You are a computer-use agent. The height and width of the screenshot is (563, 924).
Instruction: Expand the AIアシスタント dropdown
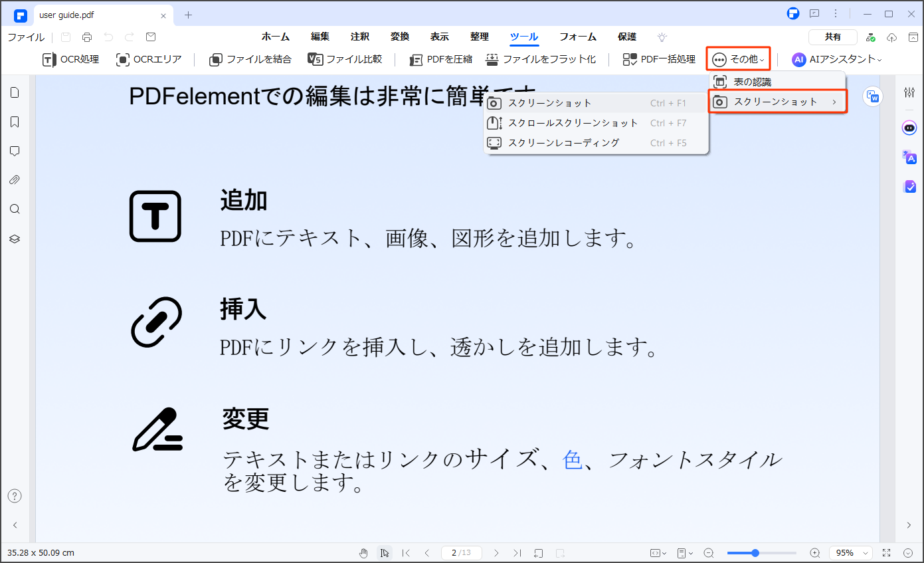point(837,59)
